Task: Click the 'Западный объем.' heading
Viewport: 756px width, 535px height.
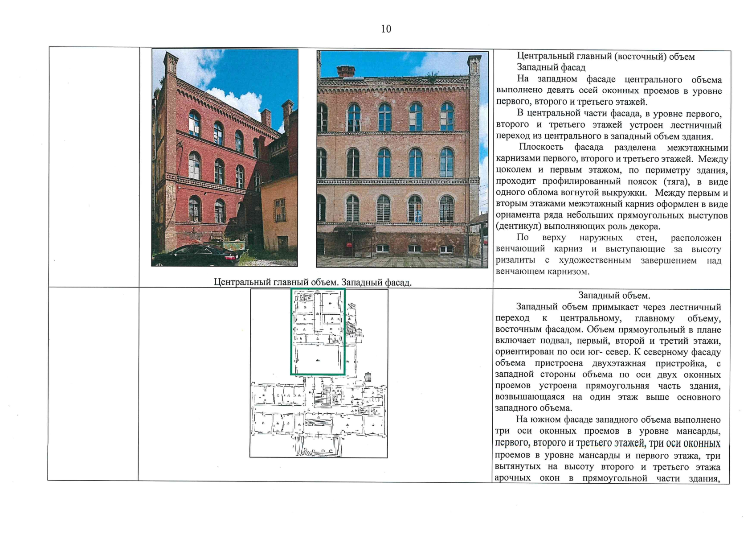Action: pos(613,296)
